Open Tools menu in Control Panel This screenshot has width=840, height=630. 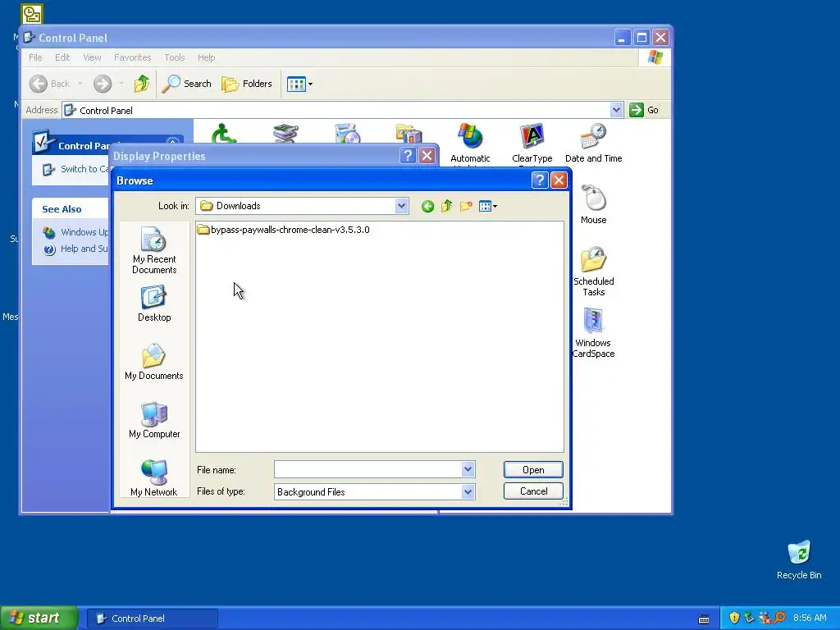(x=175, y=57)
